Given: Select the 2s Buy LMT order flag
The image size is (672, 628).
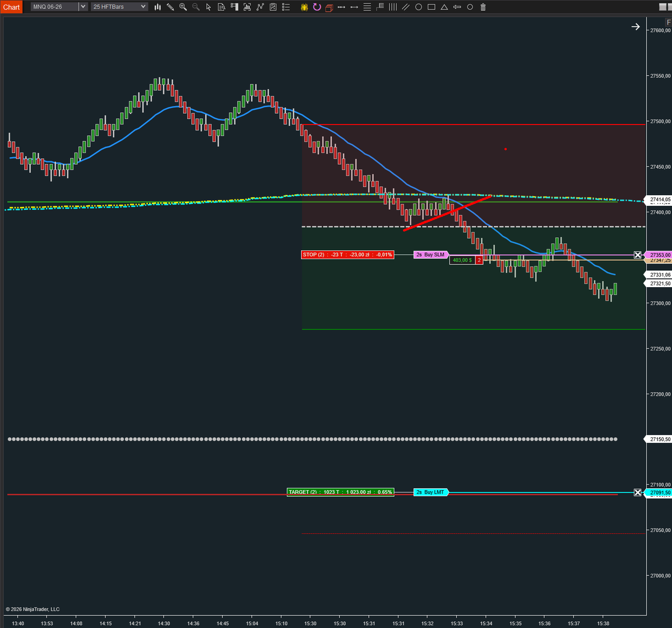Looking at the screenshot, I should (x=430, y=492).
